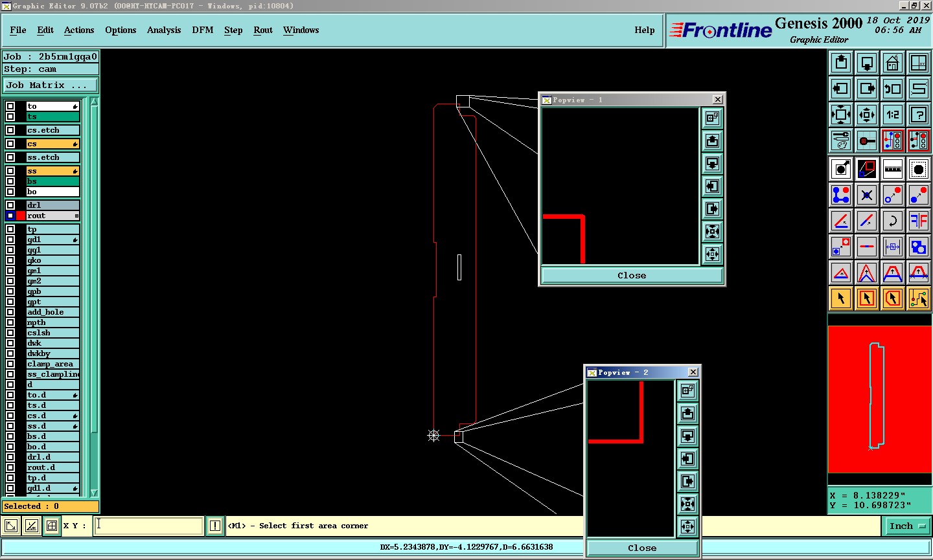The image size is (933, 560).
Task: Open the DFM menu
Action: [203, 30]
